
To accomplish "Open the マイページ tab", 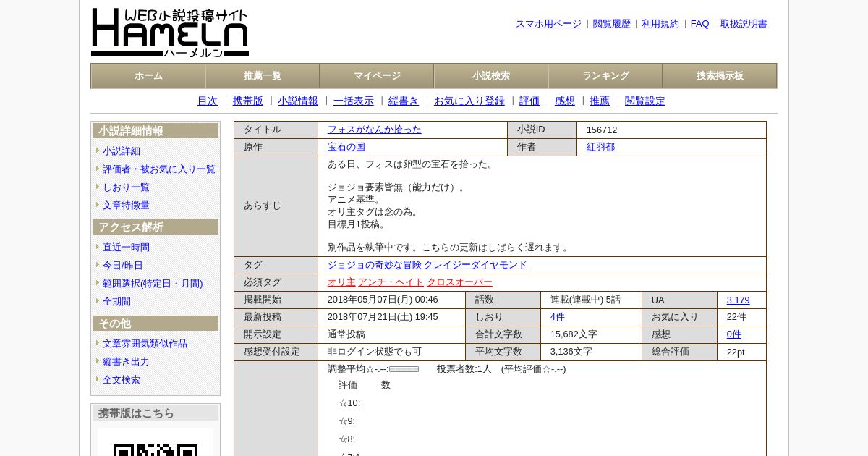I will (377, 76).
